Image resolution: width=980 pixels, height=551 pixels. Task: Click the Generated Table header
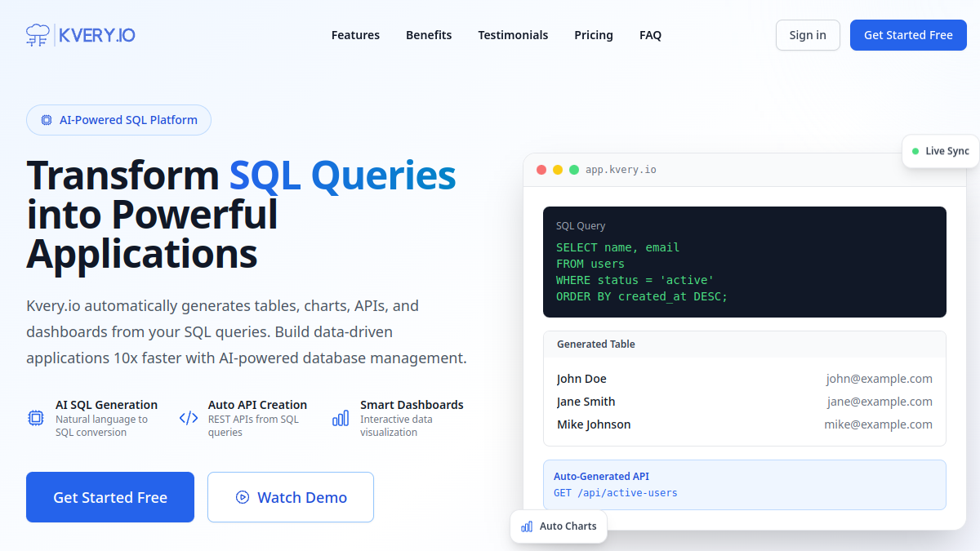pos(596,344)
